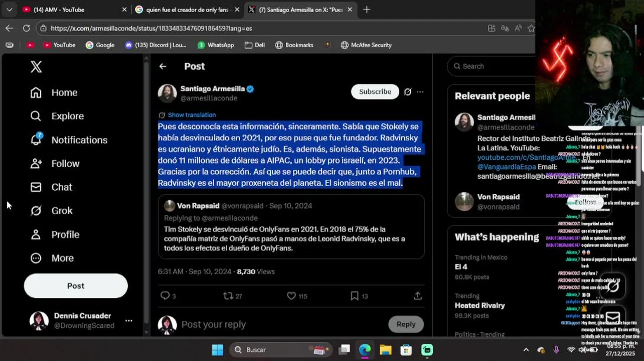Screen dimensions: 644x361
Task: Click the Grok icon beside Subscribe
Action: [x=408, y=92]
